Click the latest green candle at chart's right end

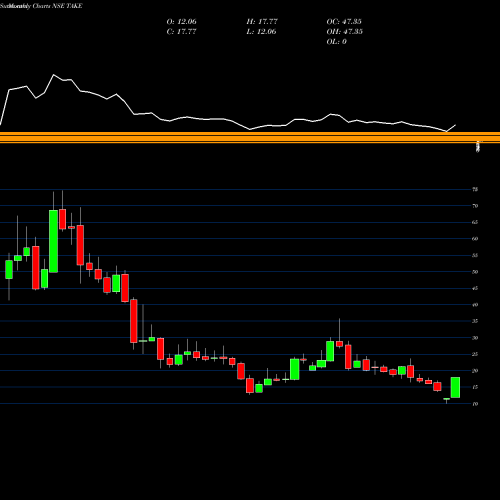tap(455, 387)
